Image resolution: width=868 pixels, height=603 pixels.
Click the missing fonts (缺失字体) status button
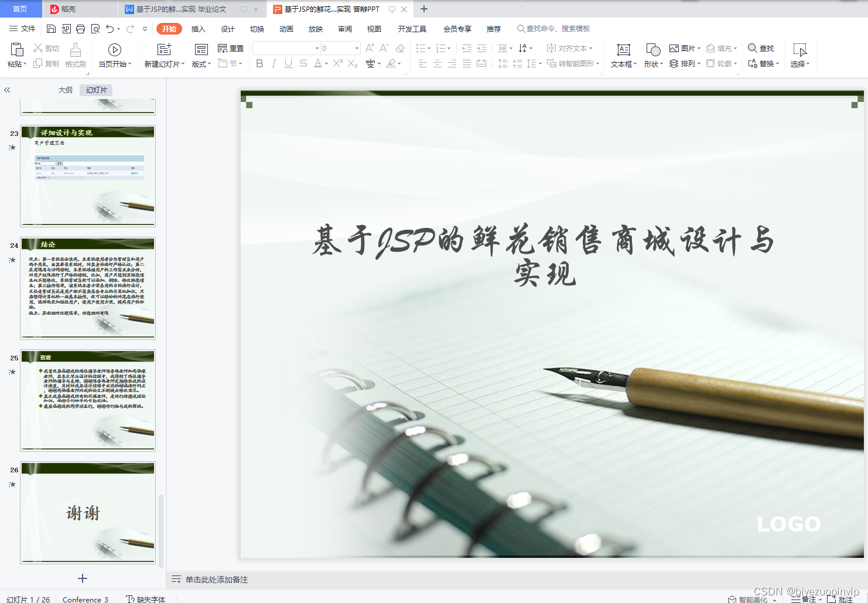pyautogui.click(x=146, y=599)
